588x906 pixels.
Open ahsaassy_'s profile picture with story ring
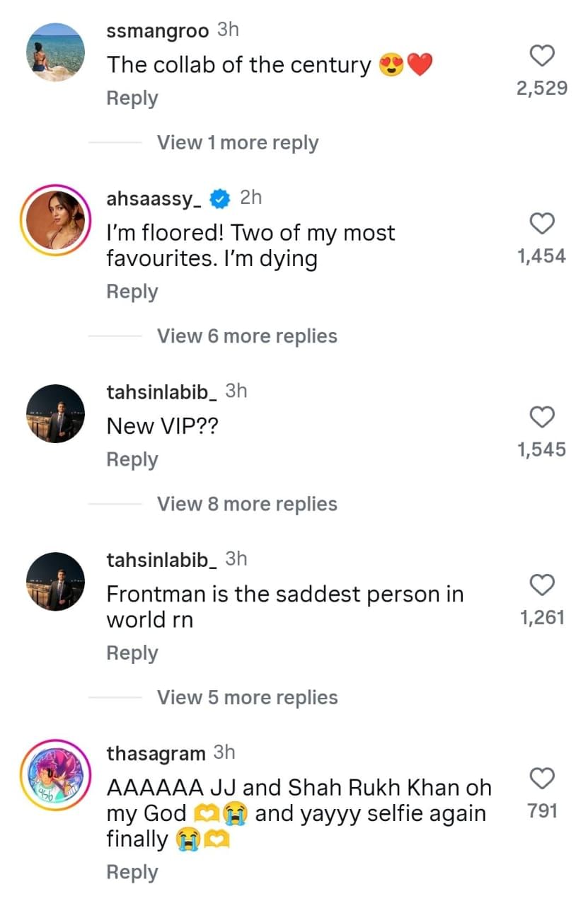coord(55,219)
